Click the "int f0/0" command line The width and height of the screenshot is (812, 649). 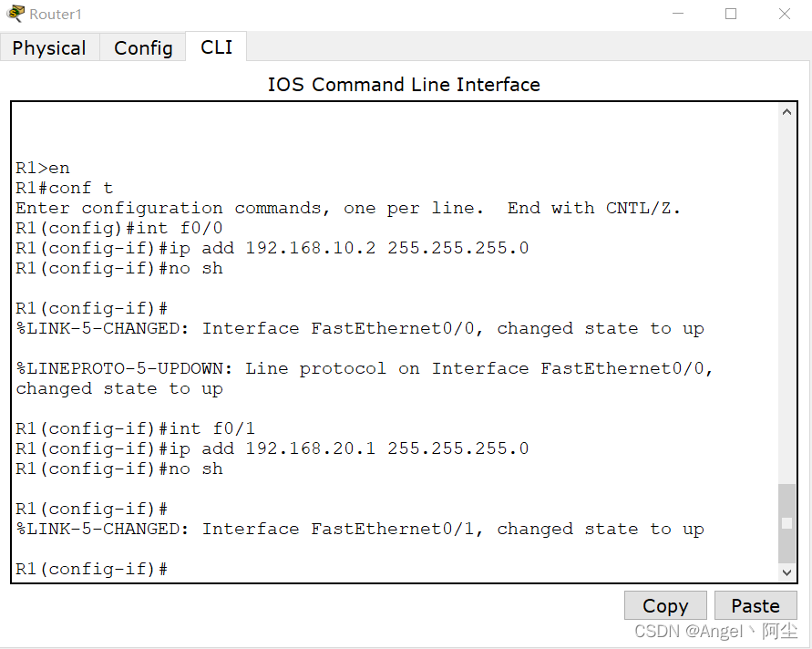119,228
